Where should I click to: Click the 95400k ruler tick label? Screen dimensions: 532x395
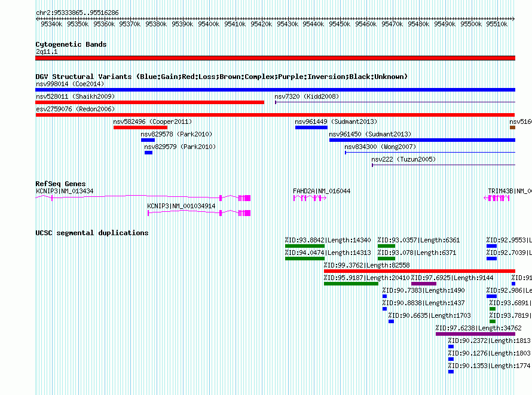click(x=209, y=24)
